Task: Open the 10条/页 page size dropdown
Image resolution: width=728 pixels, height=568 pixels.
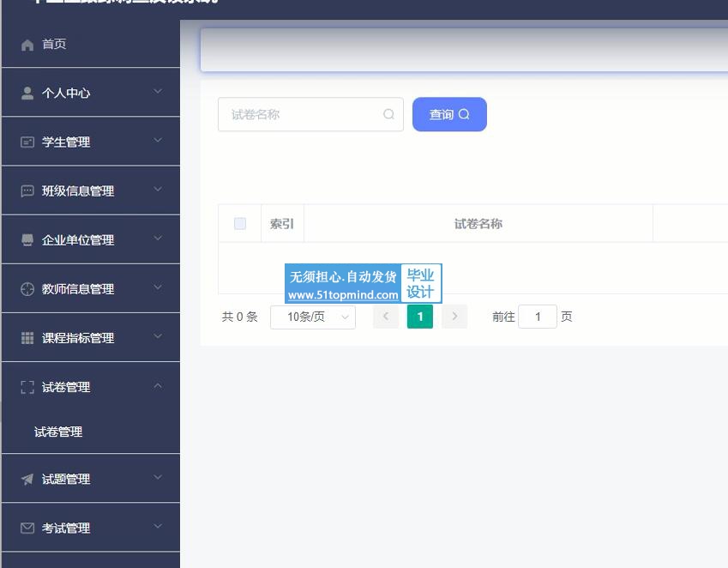Action: 313,317
